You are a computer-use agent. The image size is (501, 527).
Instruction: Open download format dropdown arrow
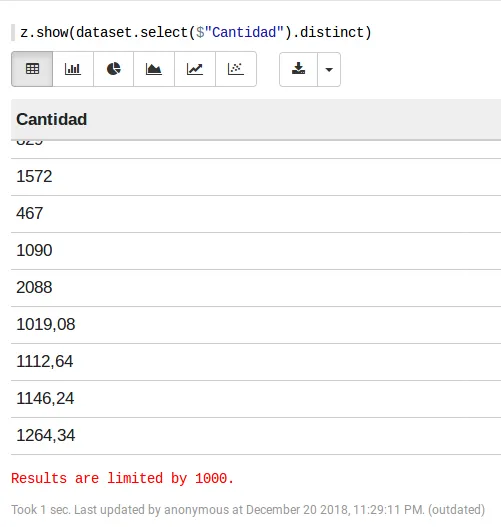(x=329, y=69)
